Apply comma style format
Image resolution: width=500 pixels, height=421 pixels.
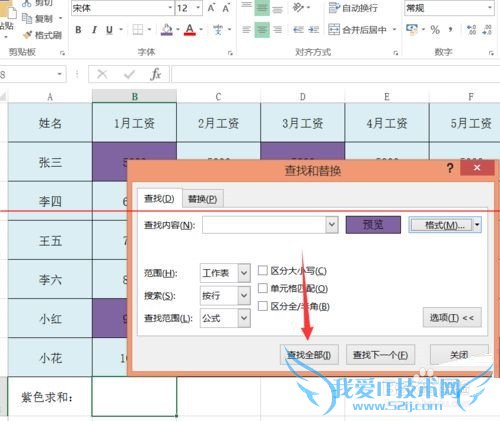point(450,30)
